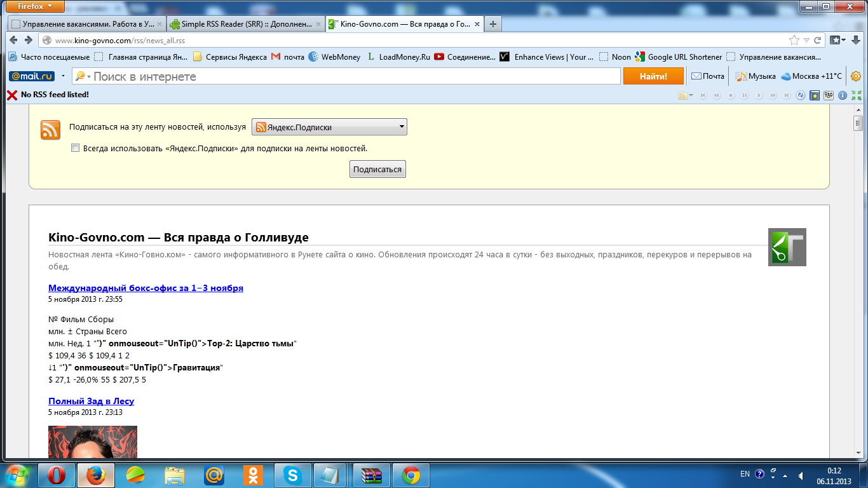Go forward with the browser forward arrow
868x488 pixels.
(28, 40)
